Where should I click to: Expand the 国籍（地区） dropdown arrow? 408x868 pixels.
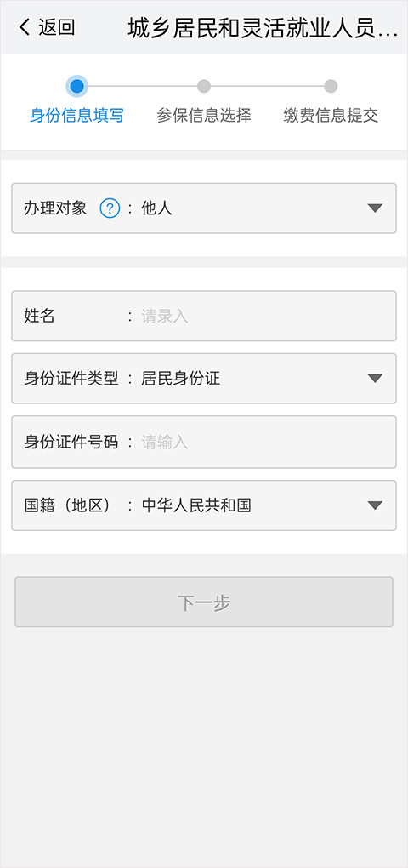375,505
